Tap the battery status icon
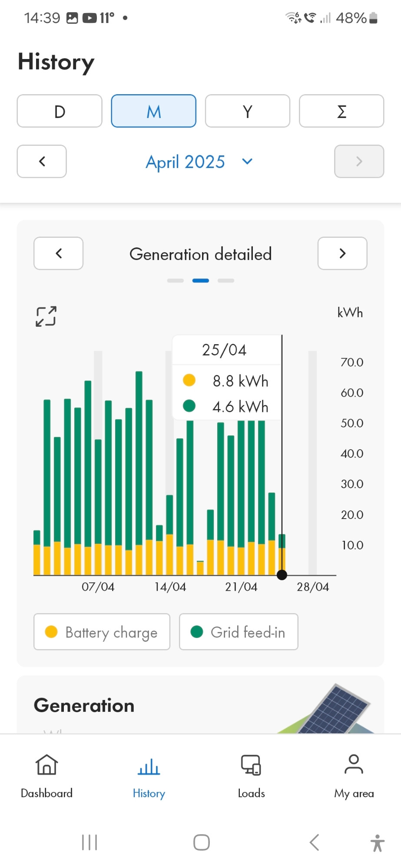 pos(373,18)
